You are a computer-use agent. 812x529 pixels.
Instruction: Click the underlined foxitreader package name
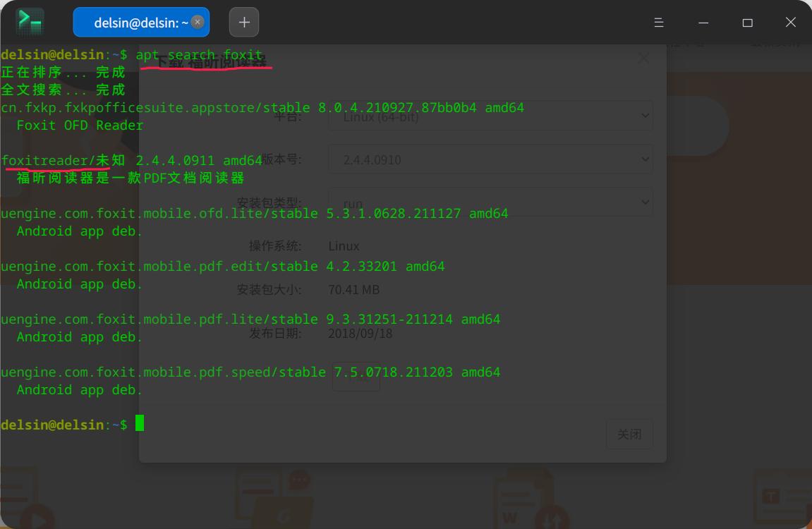click(x=46, y=160)
